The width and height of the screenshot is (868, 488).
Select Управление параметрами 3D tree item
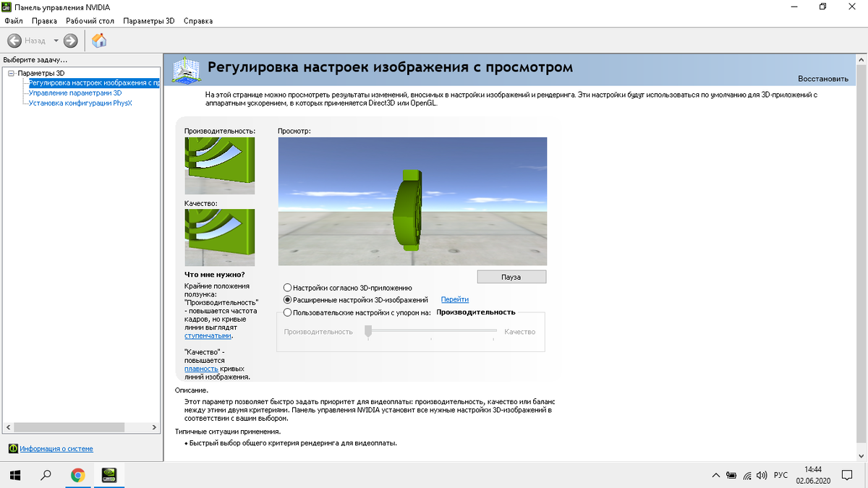tap(75, 93)
